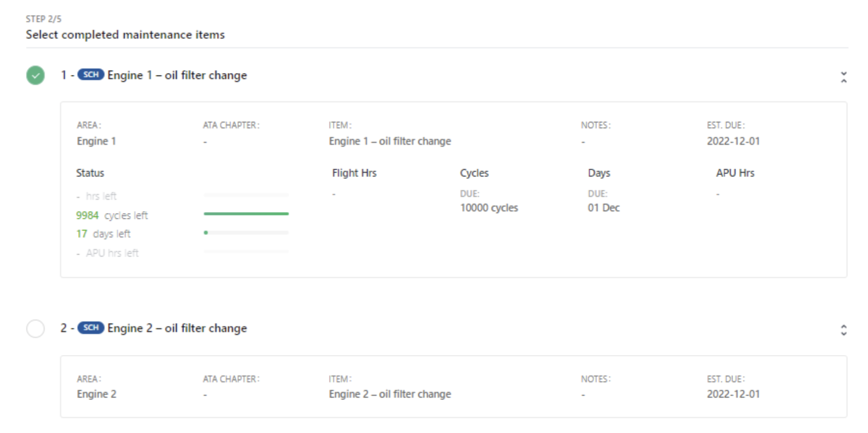
Task: Click Engine 1 estimated due date 2022-12-01
Action: (x=733, y=141)
